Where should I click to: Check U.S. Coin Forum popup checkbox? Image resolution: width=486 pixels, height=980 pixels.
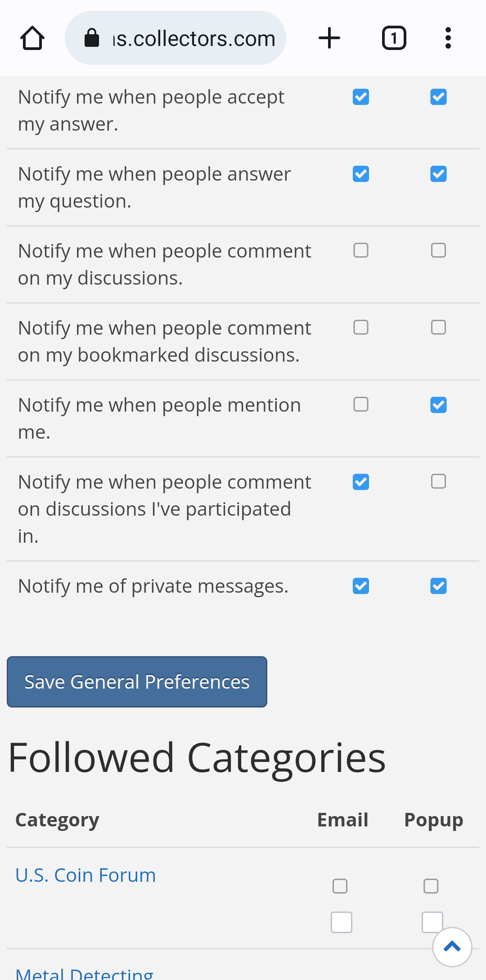(x=431, y=886)
